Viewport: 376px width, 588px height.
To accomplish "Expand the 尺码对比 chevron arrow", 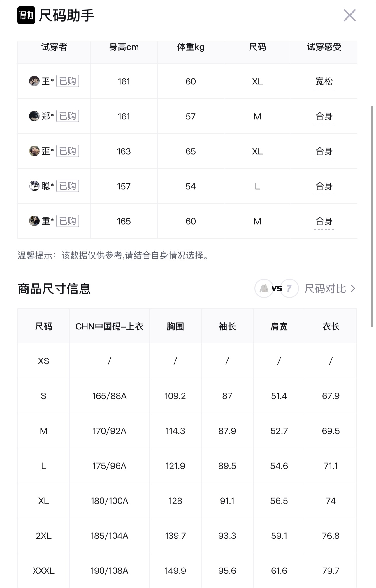I will coord(353,289).
